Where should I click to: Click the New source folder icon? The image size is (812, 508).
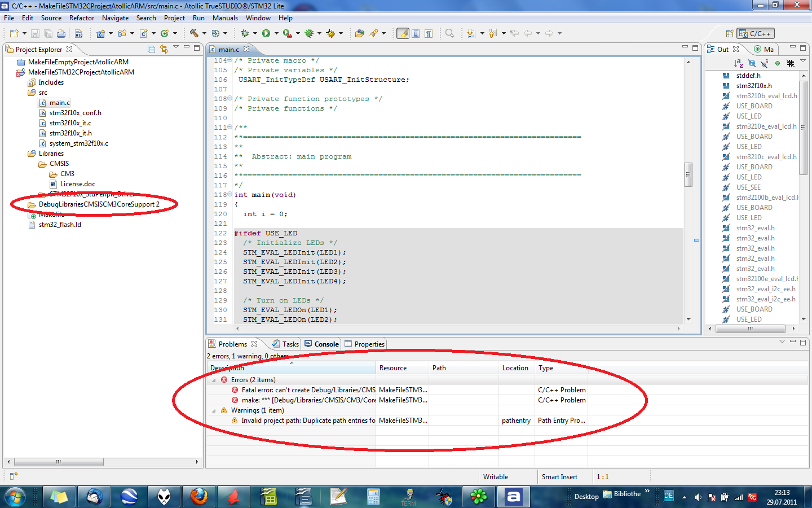click(122, 33)
